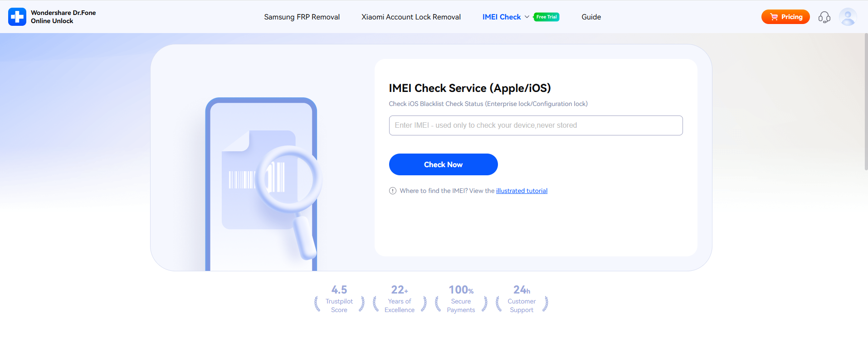This screenshot has width=868, height=337.
Task: Click the 24h Customer Support badge
Action: [522, 298]
